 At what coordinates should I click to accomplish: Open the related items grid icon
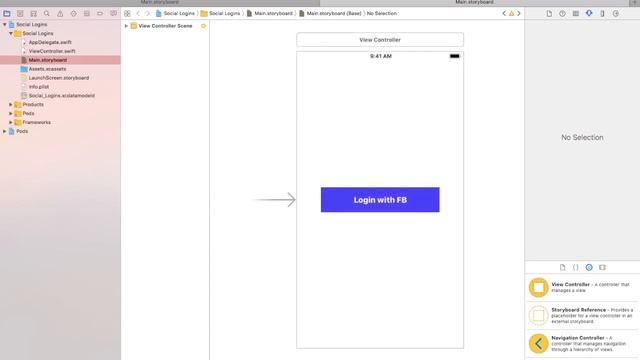[127, 13]
